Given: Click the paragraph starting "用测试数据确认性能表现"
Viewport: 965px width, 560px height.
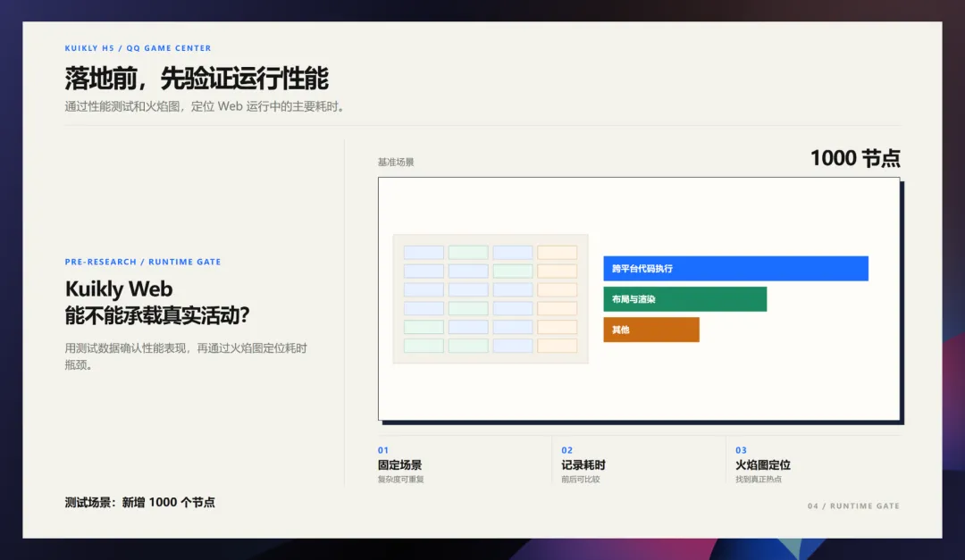Looking at the screenshot, I should point(186,356).
